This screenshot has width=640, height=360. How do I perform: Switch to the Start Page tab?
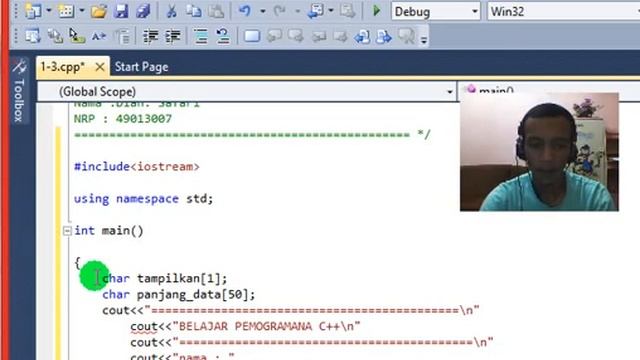(x=141, y=67)
